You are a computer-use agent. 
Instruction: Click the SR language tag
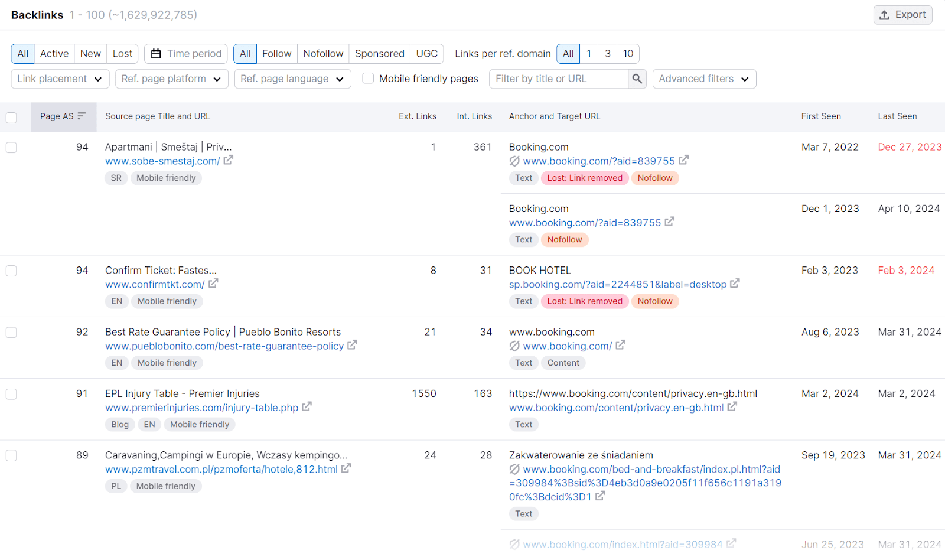point(116,178)
